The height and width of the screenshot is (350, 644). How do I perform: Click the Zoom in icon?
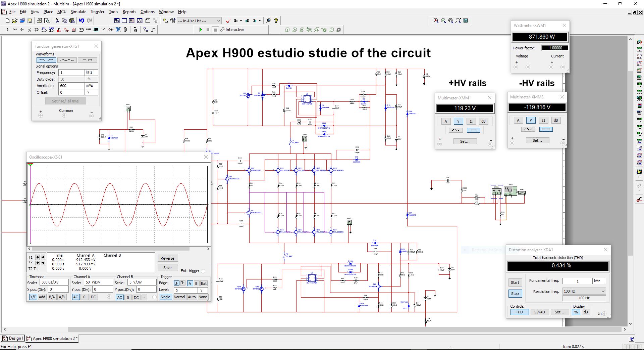click(x=436, y=20)
